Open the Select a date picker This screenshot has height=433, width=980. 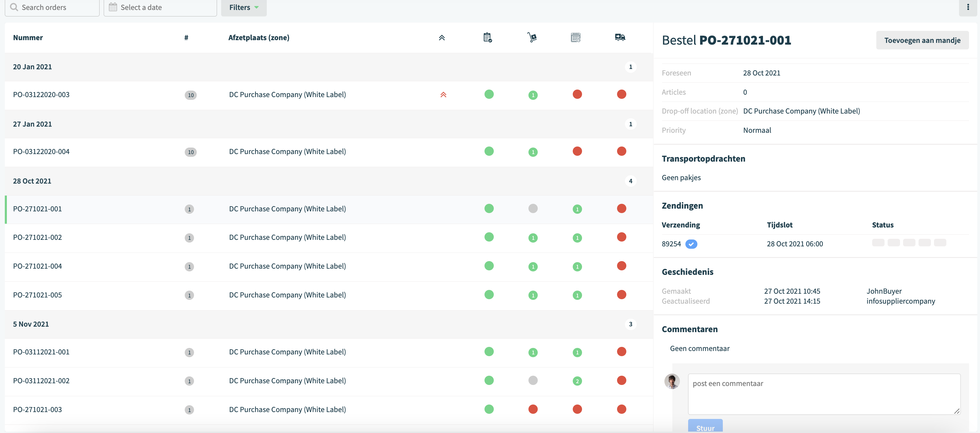160,7
